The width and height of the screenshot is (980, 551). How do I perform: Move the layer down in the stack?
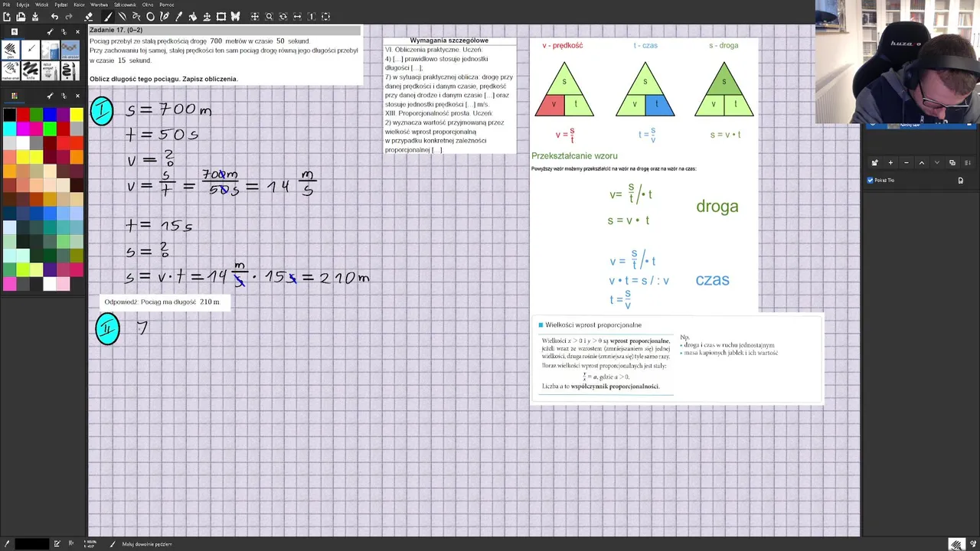[x=937, y=162]
